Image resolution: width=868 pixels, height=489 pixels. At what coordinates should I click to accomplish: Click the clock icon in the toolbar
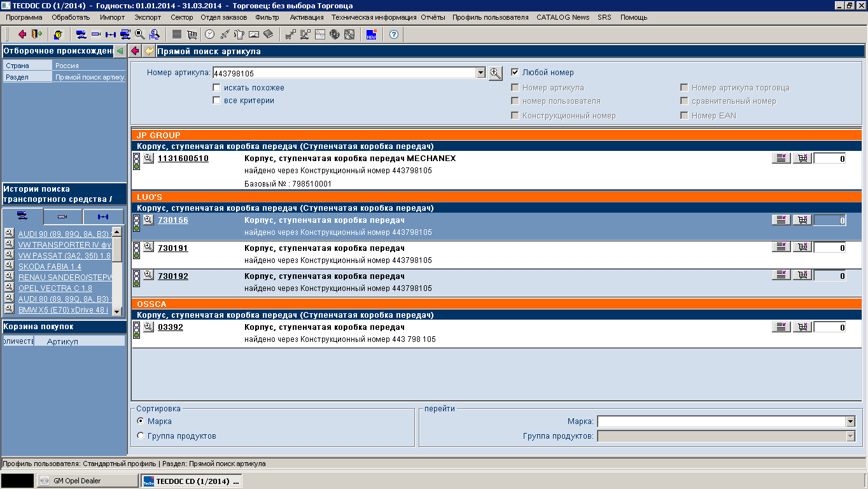coord(209,34)
